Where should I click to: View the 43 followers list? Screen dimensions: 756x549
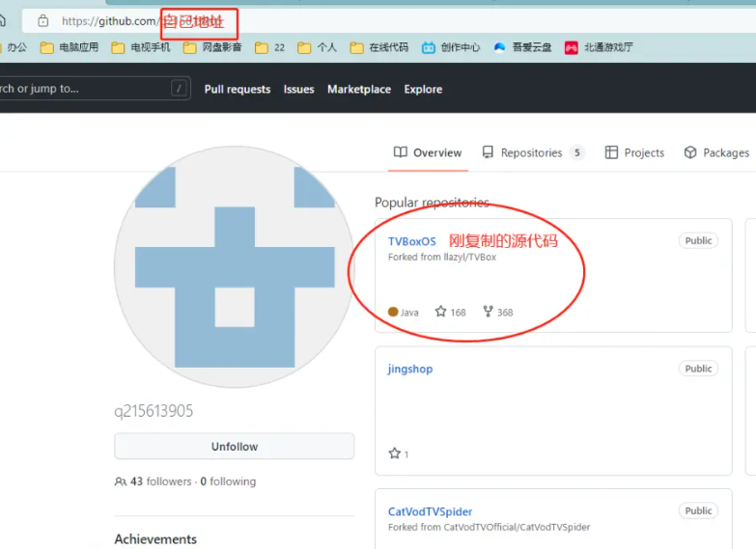click(x=160, y=481)
